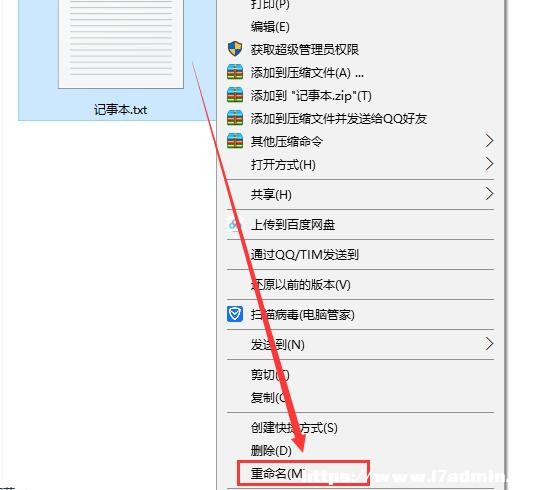Expand the 打开方式(H) submenu arrow
This screenshot has height=490, width=537.
pyautogui.click(x=490, y=164)
